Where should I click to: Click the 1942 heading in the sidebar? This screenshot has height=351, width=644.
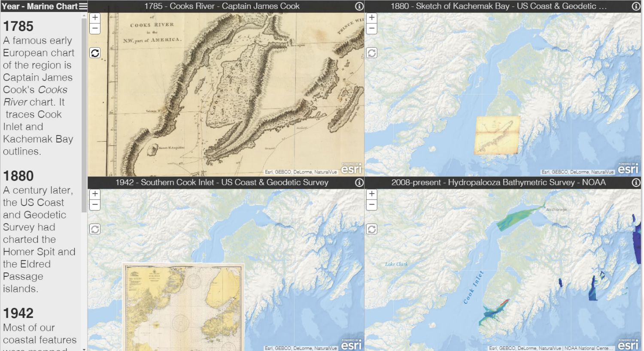click(18, 313)
